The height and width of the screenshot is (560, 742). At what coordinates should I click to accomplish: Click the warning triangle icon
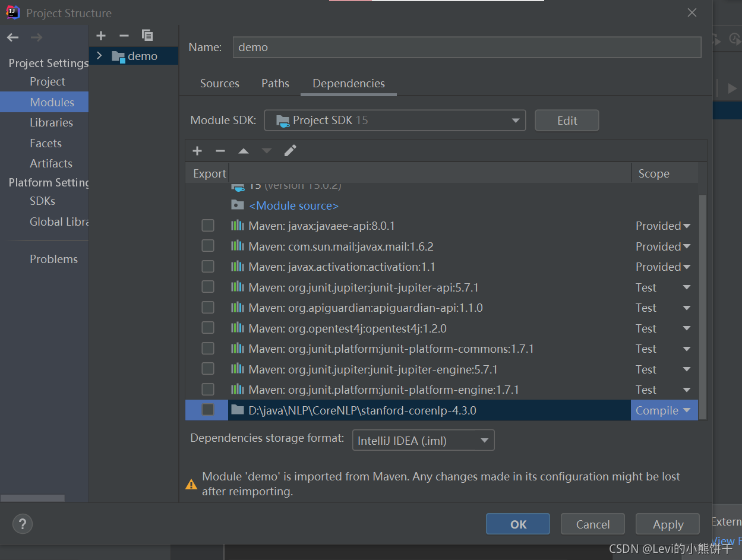pyautogui.click(x=191, y=484)
